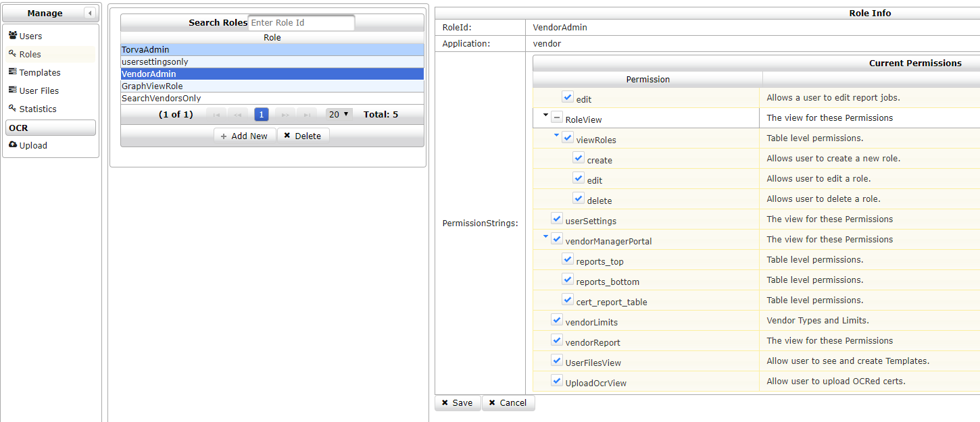Collapse the Manage sidebar panel arrow
The height and width of the screenshot is (422, 980).
(x=89, y=14)
